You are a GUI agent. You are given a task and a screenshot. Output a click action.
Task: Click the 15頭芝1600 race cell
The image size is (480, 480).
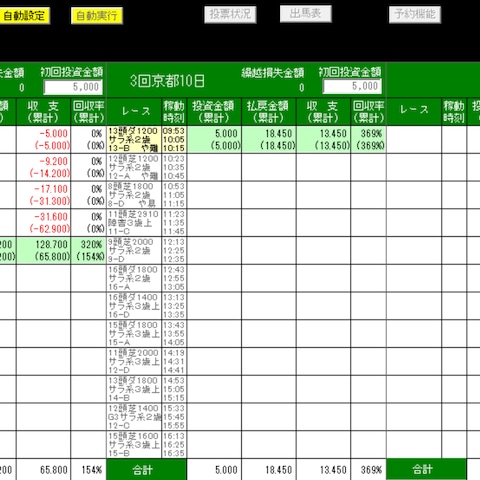(134, 445)
